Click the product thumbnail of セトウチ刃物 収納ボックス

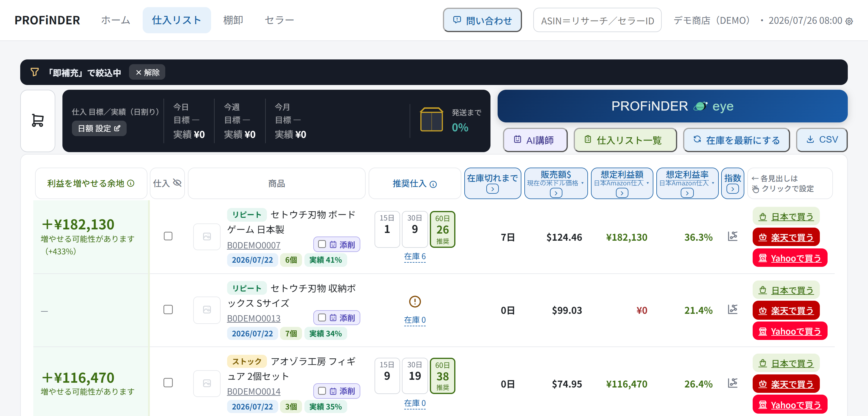(x=207, y=310)
